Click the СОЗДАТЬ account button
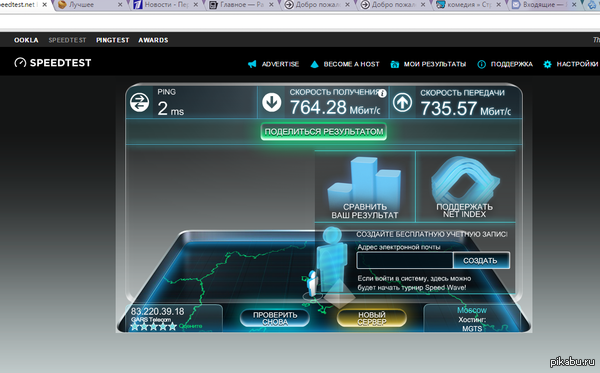The width and height of the screenshot is (600, 373). coord(481,261)
